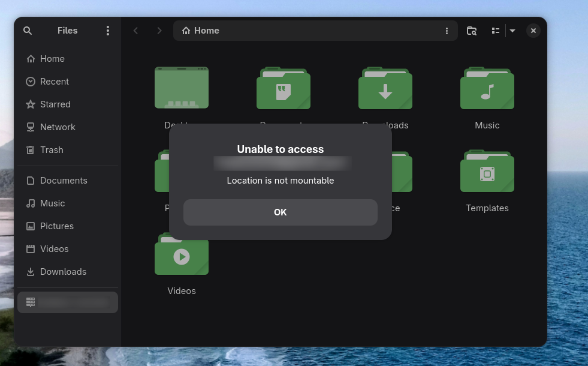Open Videos bookmark in sidebar
588x366 pixels.
68,249
